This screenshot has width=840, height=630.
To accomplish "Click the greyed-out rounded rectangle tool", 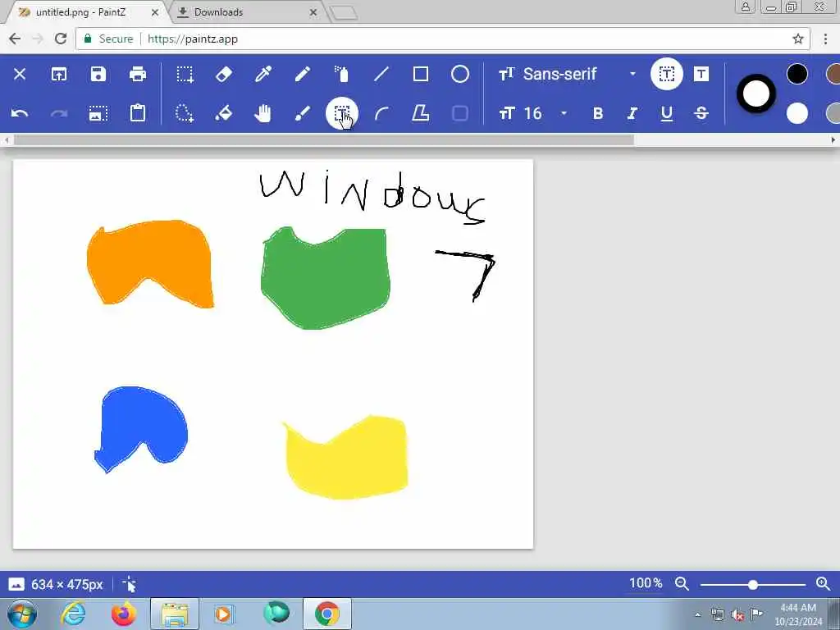I will (x=459, y=113).
